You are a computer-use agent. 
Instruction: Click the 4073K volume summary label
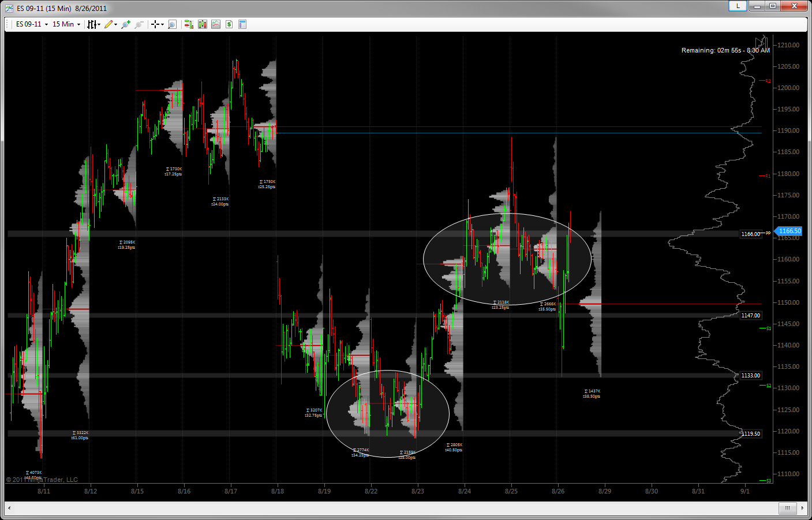pyautogui.click(x=34, y=473)
